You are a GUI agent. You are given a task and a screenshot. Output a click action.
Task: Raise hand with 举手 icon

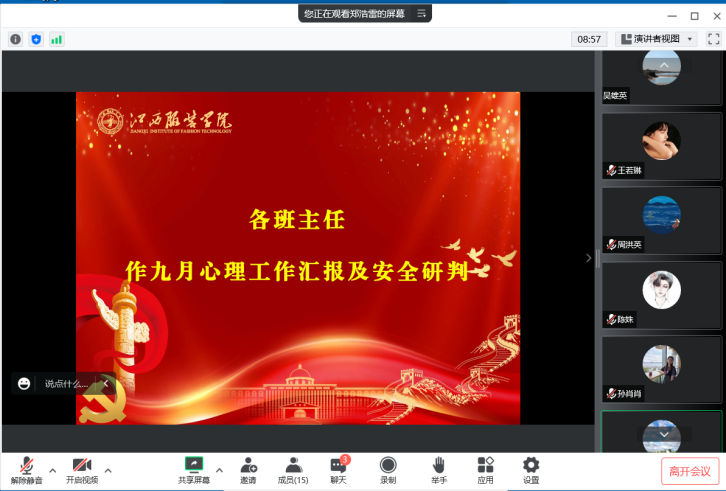(x=438, y=465)
